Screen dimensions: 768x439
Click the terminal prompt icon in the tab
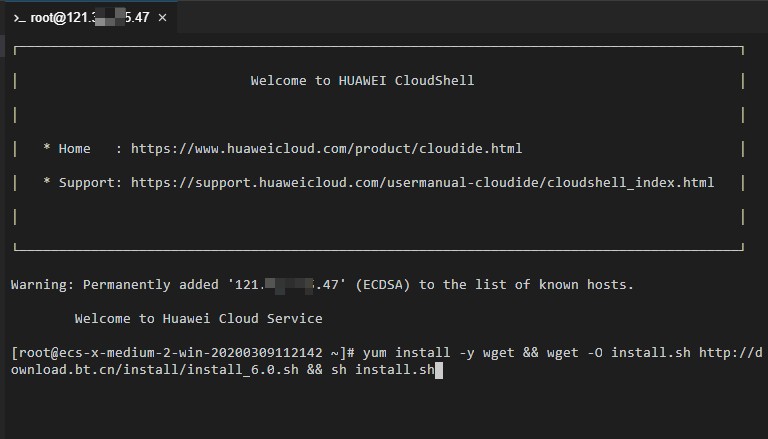point(19,18)
